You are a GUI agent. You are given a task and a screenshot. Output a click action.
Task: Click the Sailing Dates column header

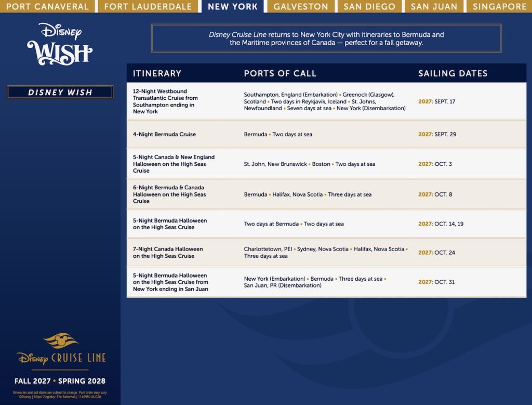pos(453,73)
